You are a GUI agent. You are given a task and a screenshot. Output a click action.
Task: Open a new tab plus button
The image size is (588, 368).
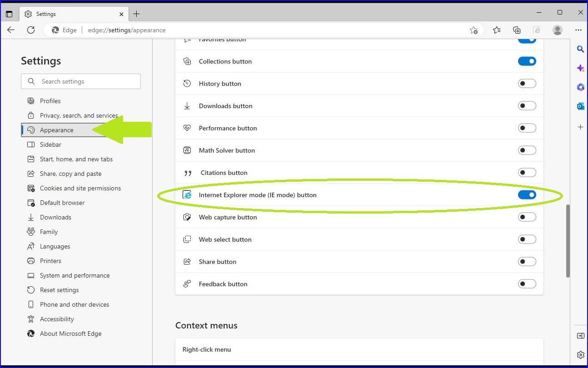pyautogui.click(x=136, y=14)
